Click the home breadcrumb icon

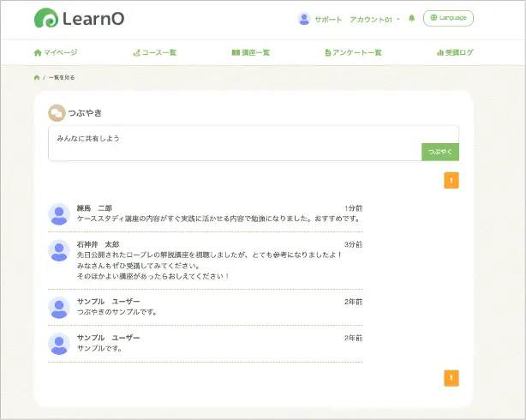point(37,77)
